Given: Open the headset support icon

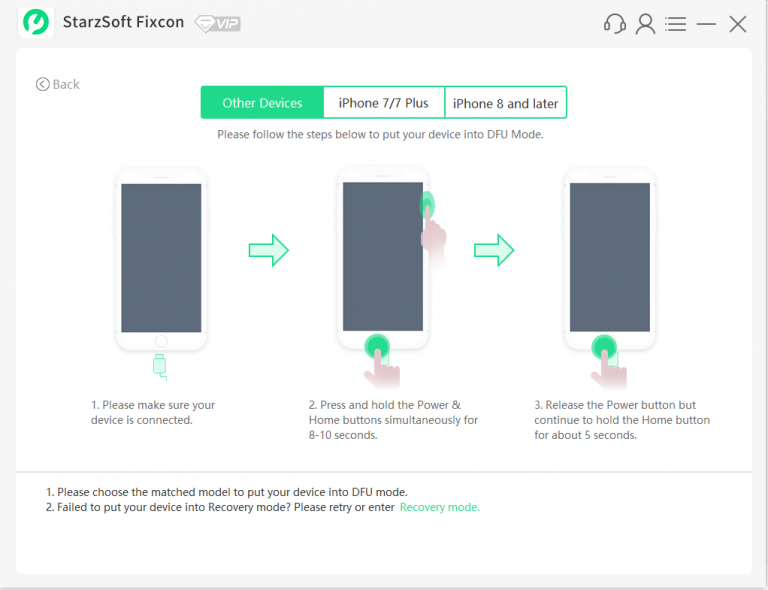Looking at the screenshot, I should (x=615, y=24).
